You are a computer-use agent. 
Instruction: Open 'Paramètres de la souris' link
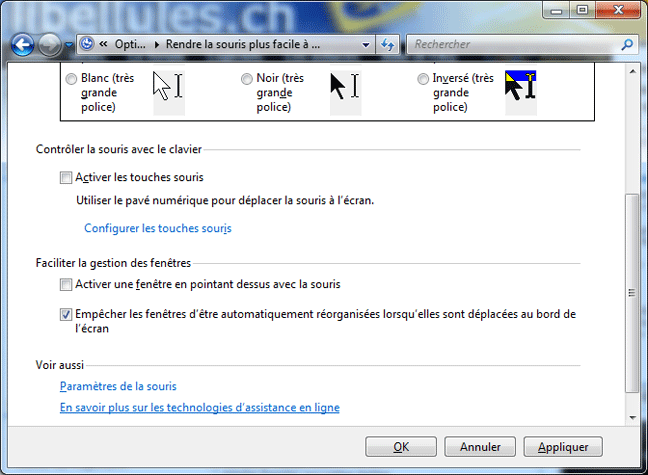point(118,386)
